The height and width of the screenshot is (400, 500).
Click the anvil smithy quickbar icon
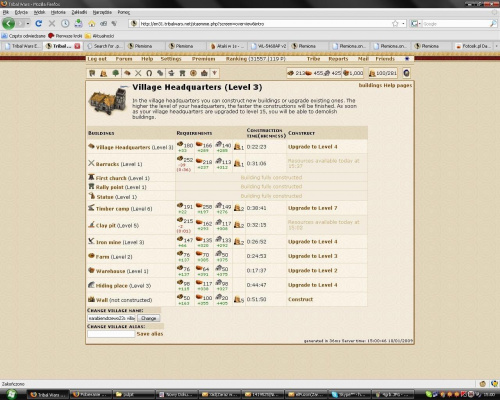[171, 73]
